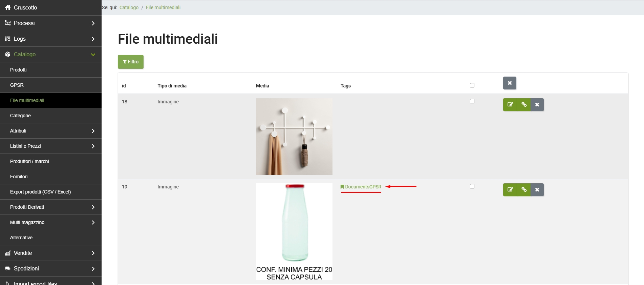Delete media row 19
The width and height of the screenshot is (644, 285).
(x=537, y=190)
